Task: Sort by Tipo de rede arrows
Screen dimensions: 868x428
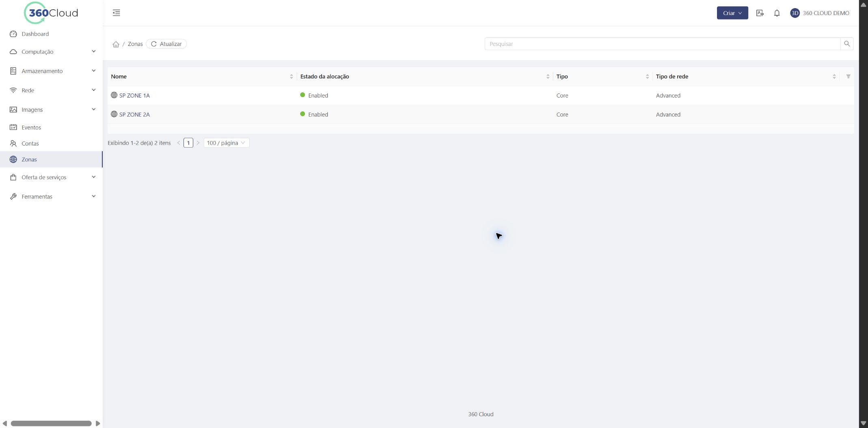Action: [x=834, y=76]
